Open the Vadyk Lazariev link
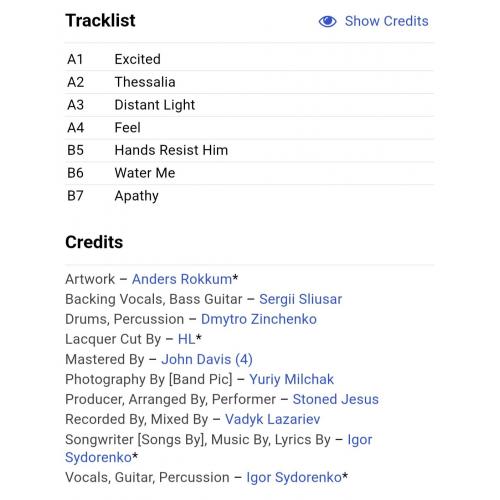Viewport: 500px width, 500px height. (273, 419)
